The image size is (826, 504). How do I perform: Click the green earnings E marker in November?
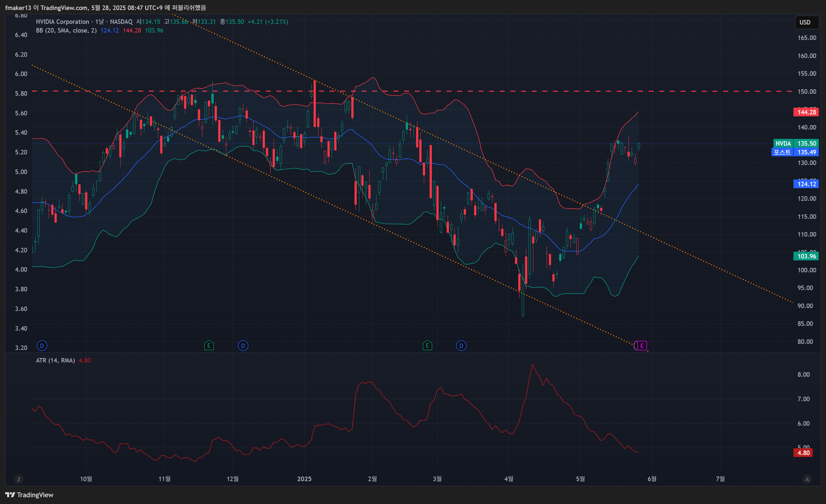[x=209, y=345]
